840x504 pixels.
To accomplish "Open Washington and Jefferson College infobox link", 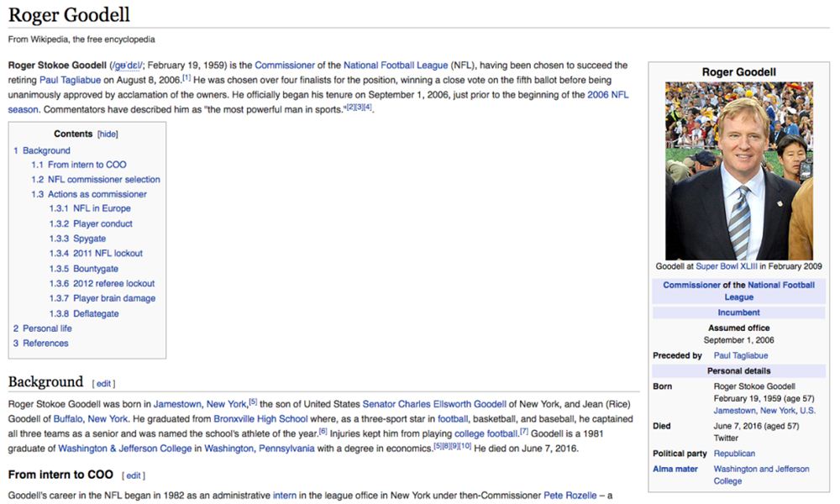I will pos(761,475).
